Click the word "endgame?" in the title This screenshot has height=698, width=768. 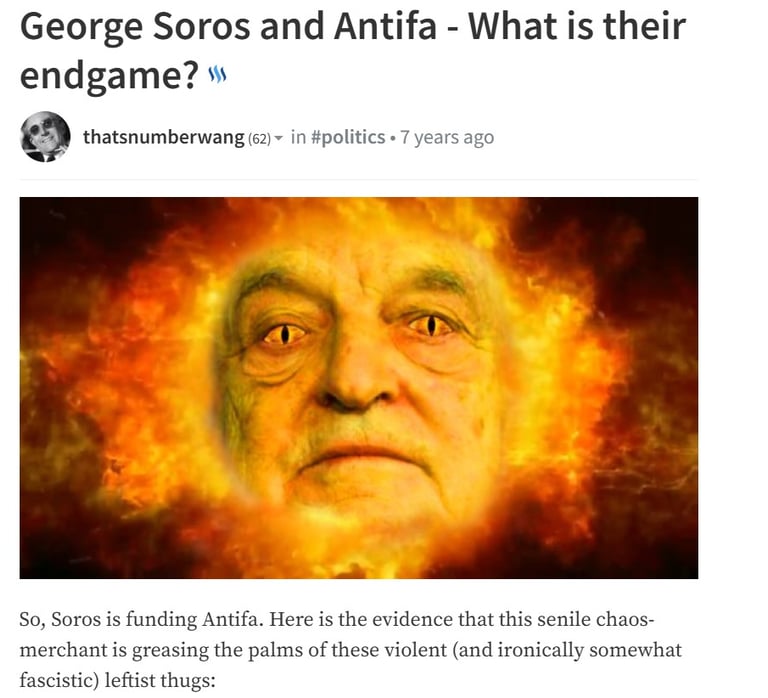(x=110, y=76)
